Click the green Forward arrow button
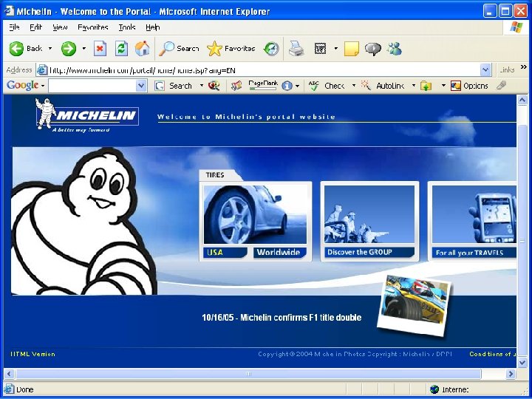The width and height of the screenshot is (532, 399). pyautogui.click(x=69, y=49)
